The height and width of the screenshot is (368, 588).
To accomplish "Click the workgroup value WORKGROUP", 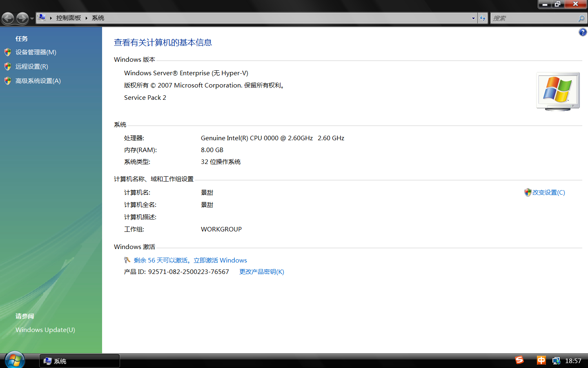I will 221,229.
